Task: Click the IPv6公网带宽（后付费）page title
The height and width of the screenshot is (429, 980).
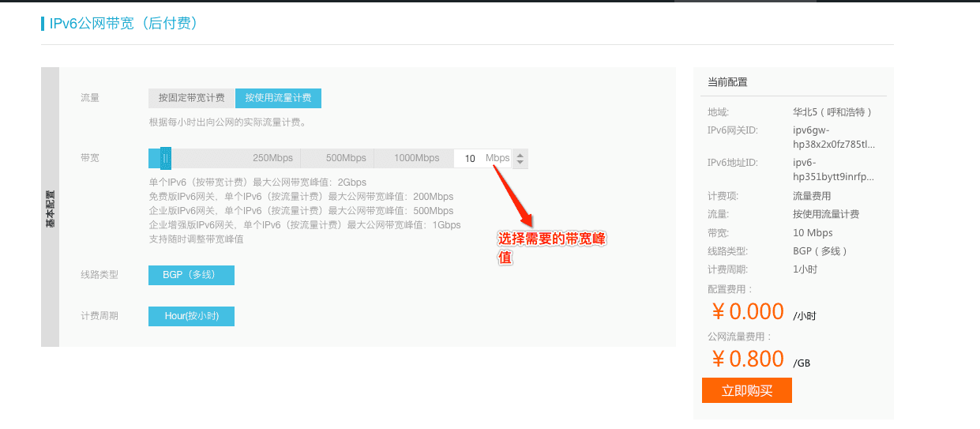Action: 123,24
